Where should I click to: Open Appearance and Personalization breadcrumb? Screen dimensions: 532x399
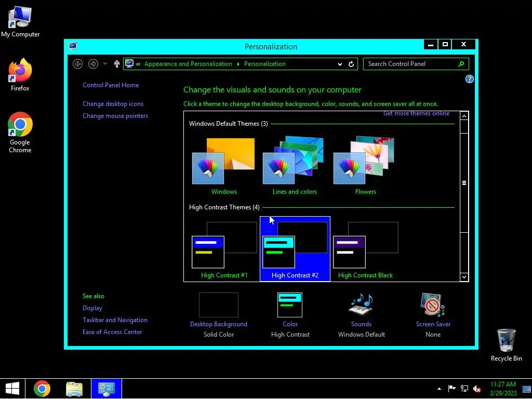(x=188, y=64)
